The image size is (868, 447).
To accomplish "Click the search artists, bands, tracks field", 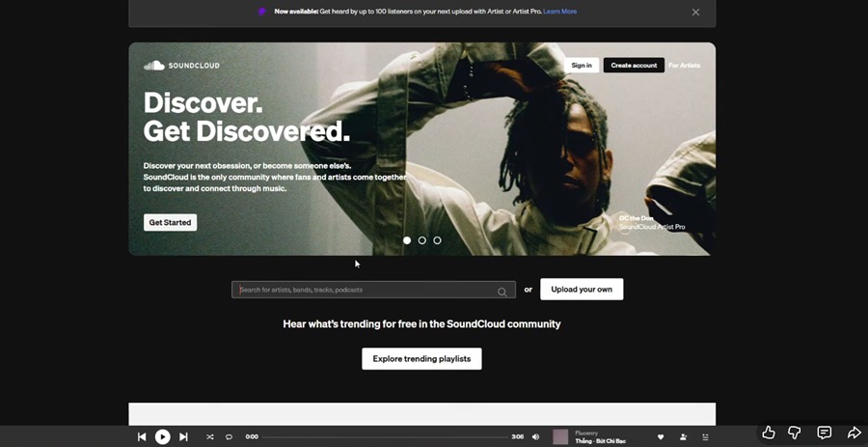I will coord(366,290).
